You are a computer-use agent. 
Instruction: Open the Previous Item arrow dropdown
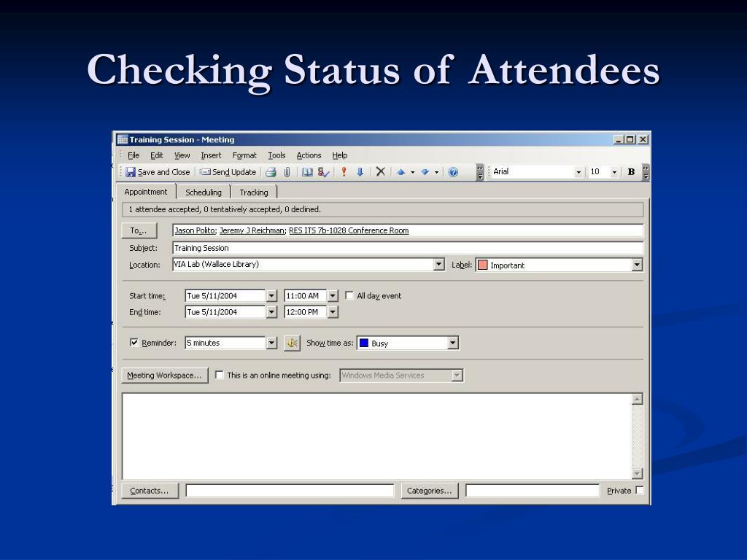coord(413,172)
